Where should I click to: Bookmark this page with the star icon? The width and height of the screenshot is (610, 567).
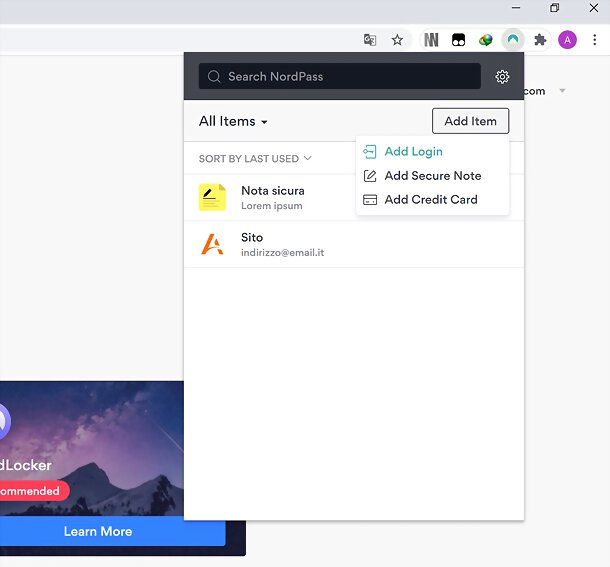(397, 40)
